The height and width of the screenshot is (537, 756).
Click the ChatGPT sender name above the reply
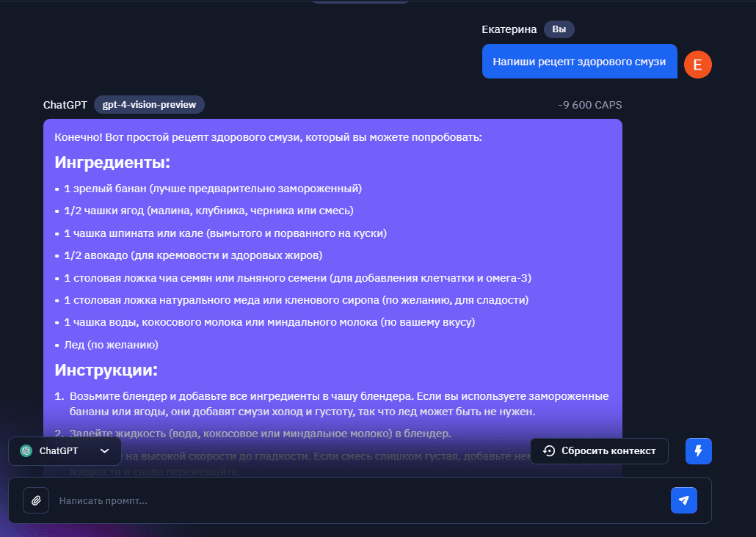65,105
